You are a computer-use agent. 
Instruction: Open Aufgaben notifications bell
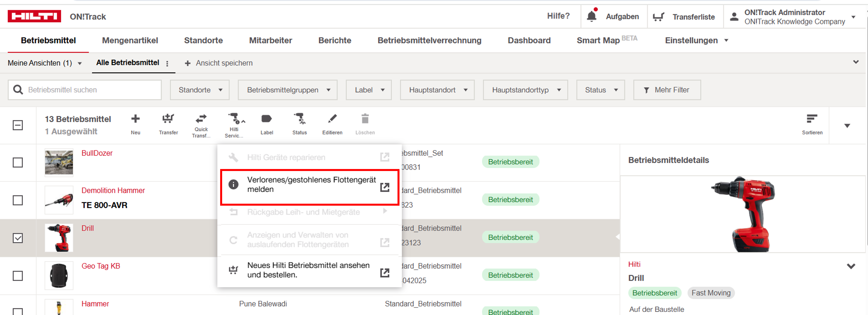coord(591,17)
